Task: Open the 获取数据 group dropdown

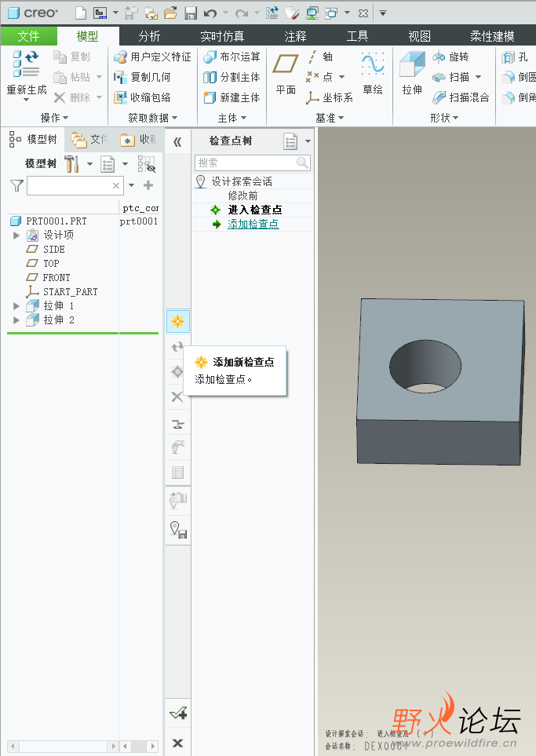Action: [x=153, y=118]
